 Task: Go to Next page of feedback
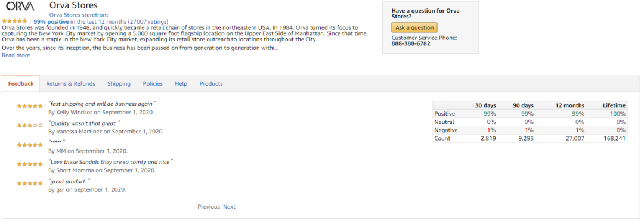(229, 206)
